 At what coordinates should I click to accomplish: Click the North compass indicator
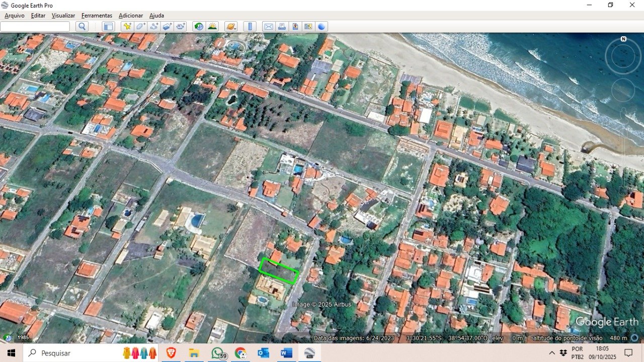(x=623, y=39)
